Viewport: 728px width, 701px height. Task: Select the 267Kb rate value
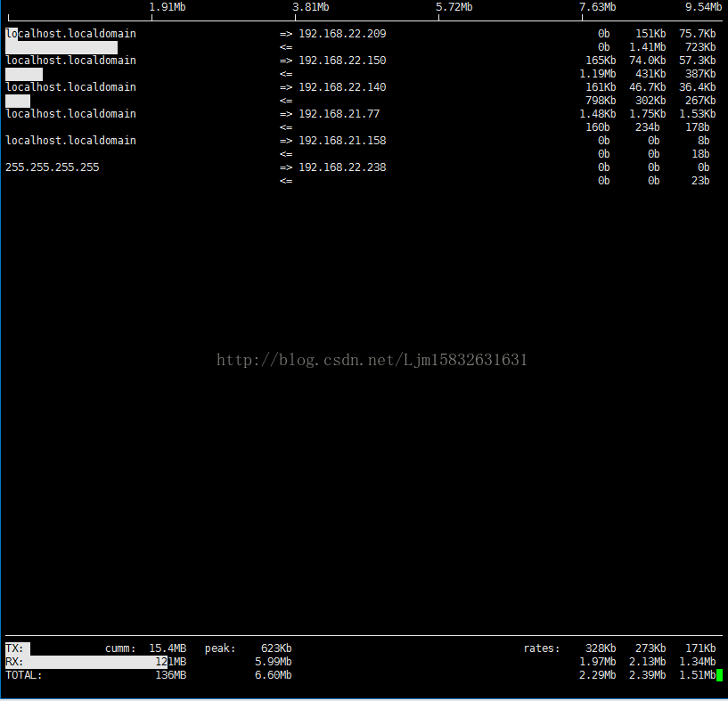(700, 101)
